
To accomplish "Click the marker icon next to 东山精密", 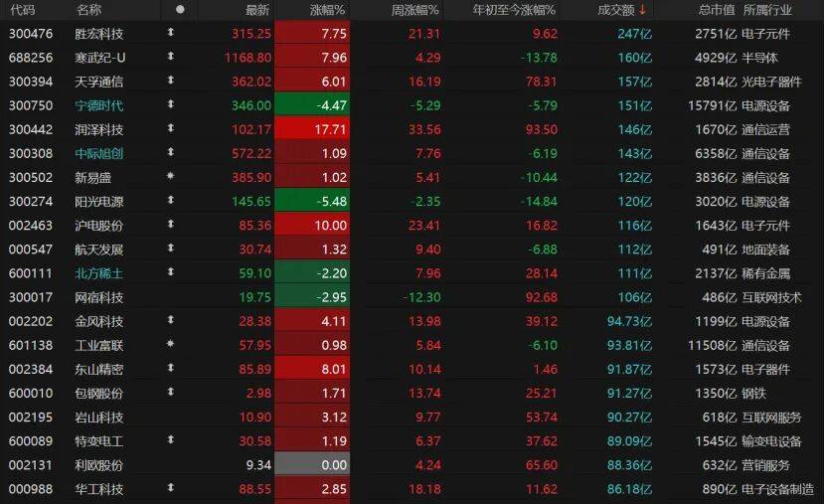I will (169, 368).
